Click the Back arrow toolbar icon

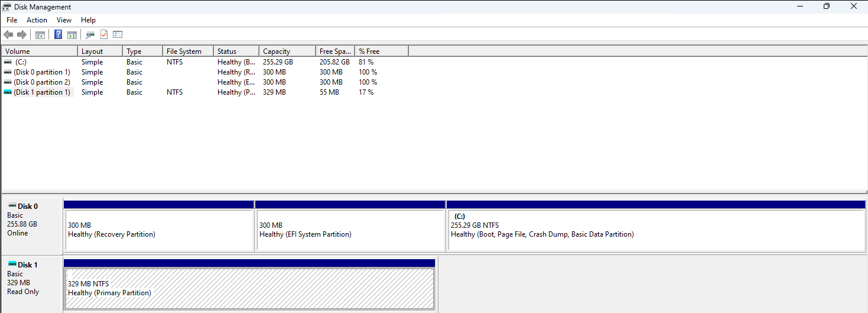[x=8, y=35]
